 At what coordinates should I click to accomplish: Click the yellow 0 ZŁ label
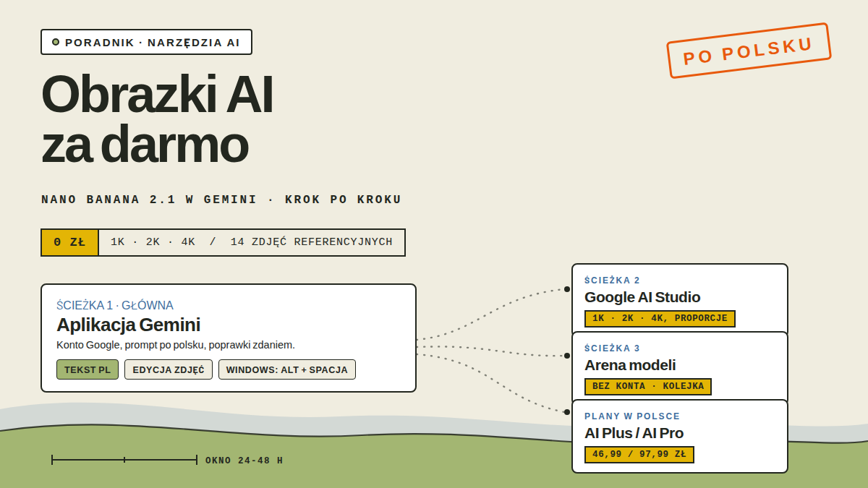point(69,242)
